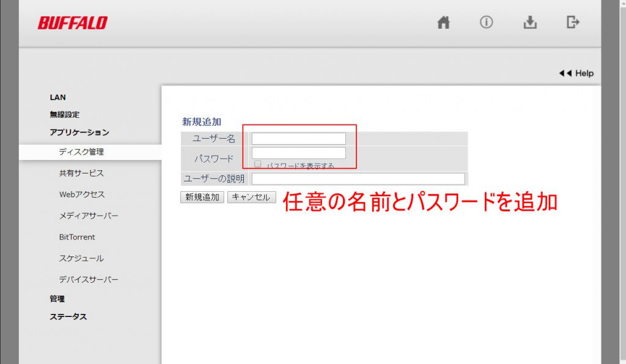Image resolution: width=626 pixels, height=364 pixels.
Task: Click the BUFFALO logo
Action: click(x=72, y=23)
